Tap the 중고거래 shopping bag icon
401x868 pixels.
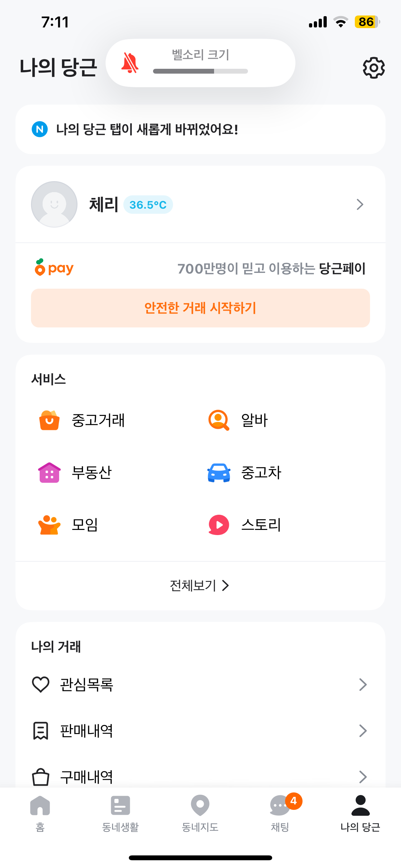49,420
